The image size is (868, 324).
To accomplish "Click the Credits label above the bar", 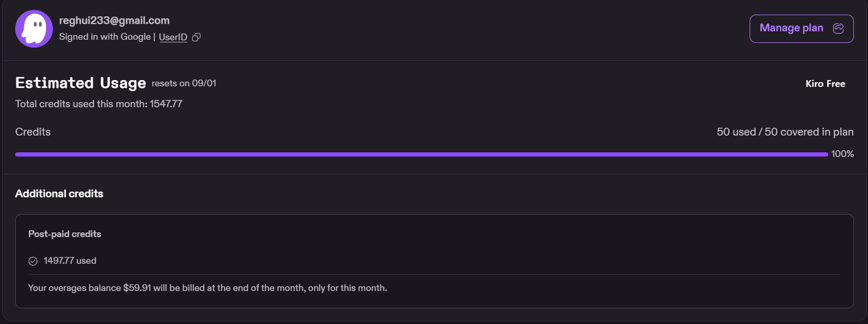I will point(33,132).
